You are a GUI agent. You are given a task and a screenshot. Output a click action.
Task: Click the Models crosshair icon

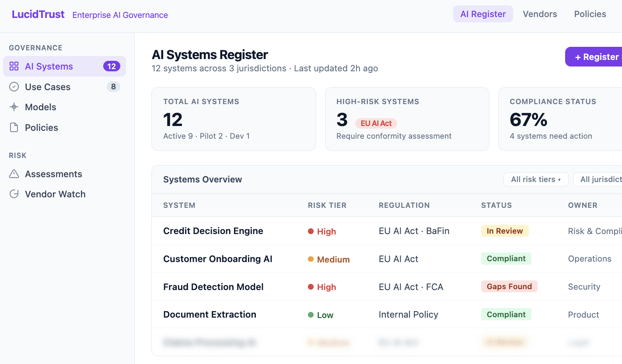14,107
